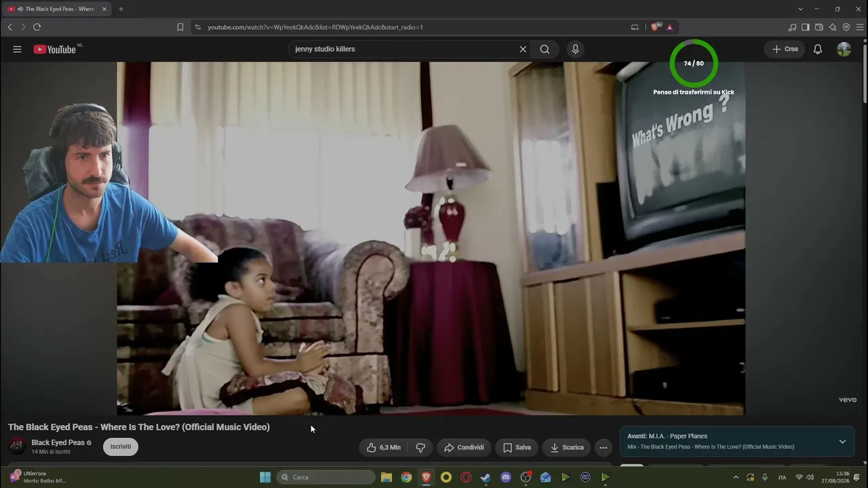This screenshot has width=868, height=488.
Task: Open Discord from the taskbar
Action: pyautogui.click(x=505, y=477)
